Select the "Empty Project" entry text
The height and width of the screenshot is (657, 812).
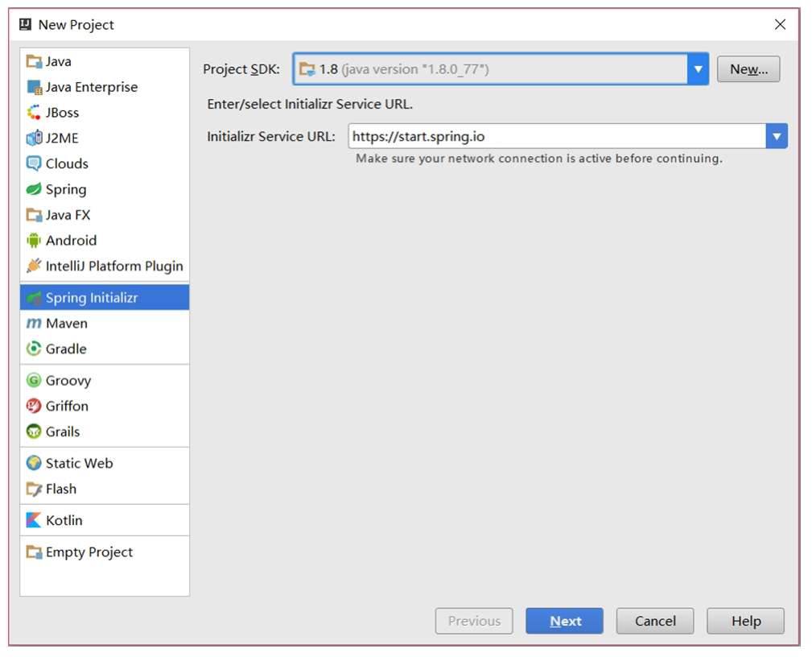point(89,552)
